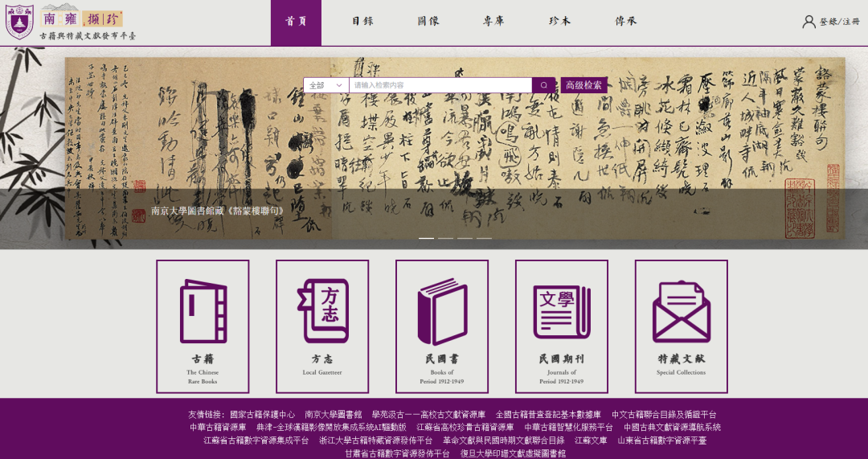The image size is (868, 459).
Task: Click the magnifier search button
Action: 543,85
